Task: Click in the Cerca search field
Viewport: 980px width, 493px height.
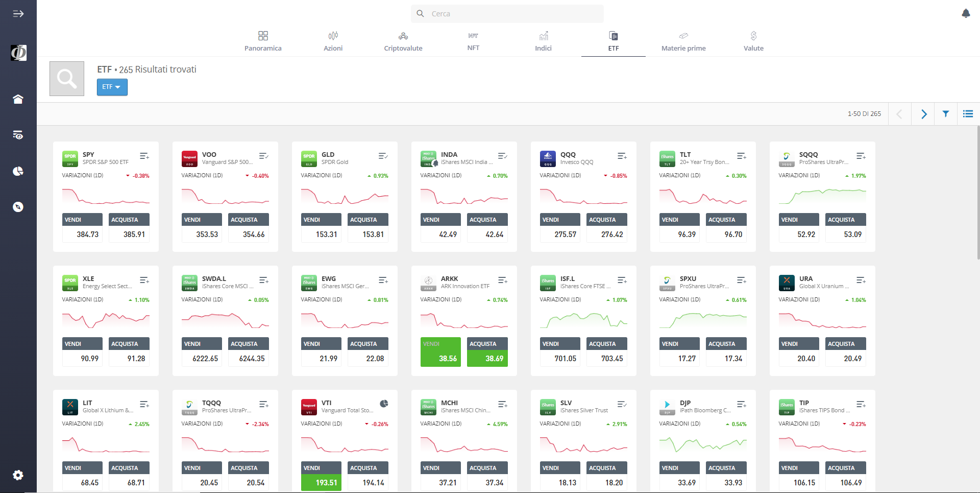Action: point(507,14)
